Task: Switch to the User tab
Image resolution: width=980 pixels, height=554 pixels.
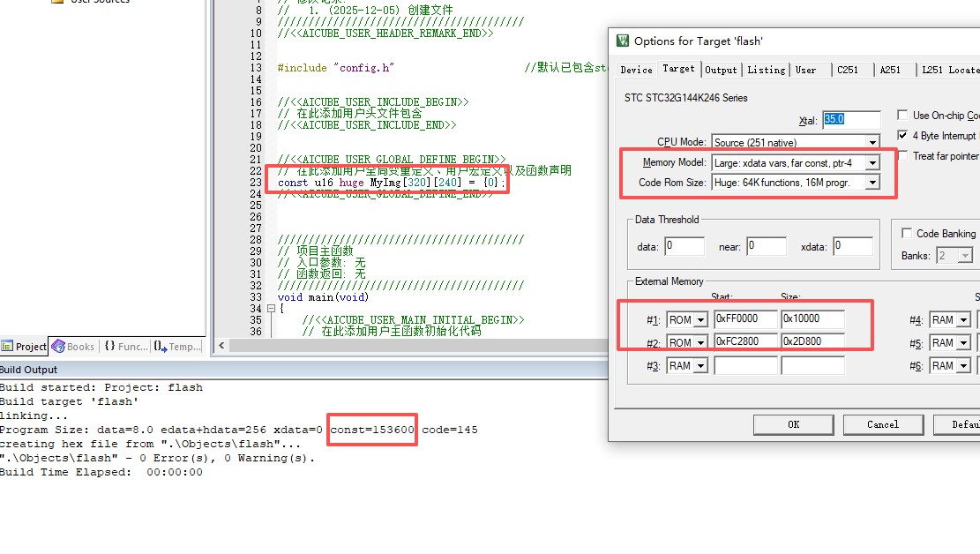Action: point(805,70)
